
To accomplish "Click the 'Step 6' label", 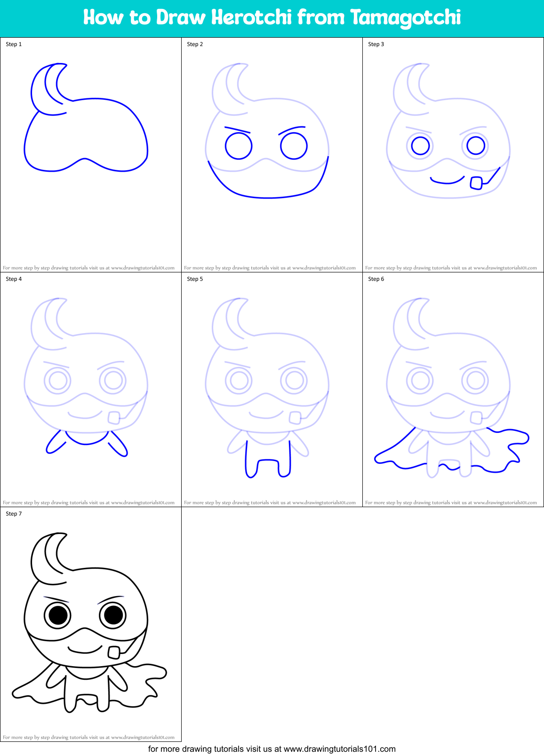I will (376, 279).
